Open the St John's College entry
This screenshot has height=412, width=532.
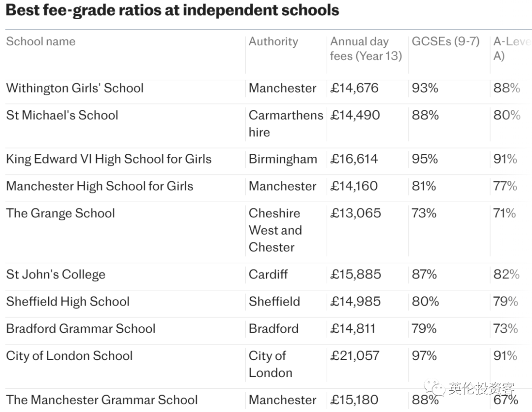click(x=56, y=275)
